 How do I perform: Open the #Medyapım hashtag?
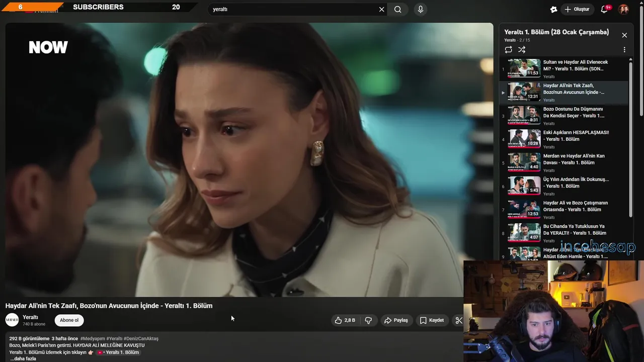pos(93,338)
